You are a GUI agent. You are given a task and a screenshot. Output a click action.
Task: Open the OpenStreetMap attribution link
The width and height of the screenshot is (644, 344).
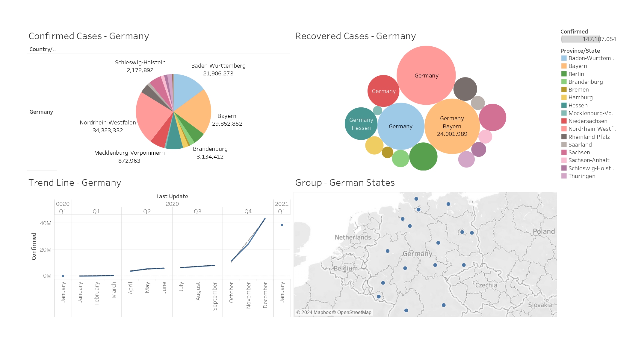pyautogui.click(x=352, y=313)
